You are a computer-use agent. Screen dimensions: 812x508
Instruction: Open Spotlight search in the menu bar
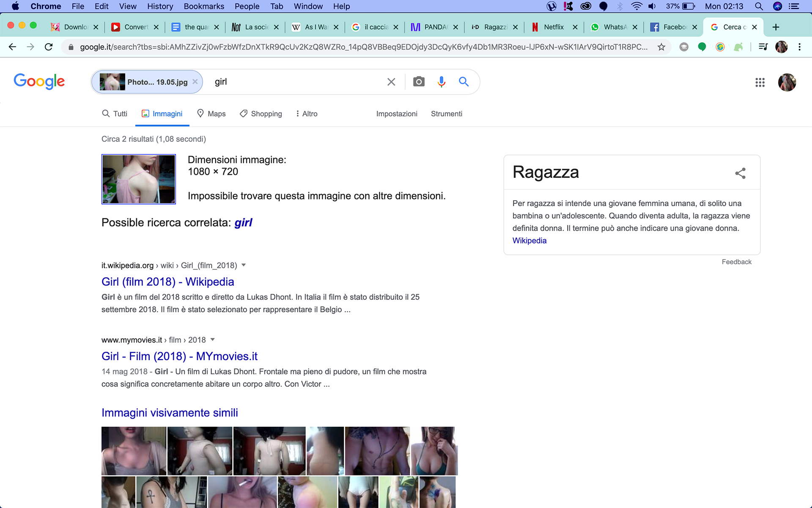tap(759, 6)
